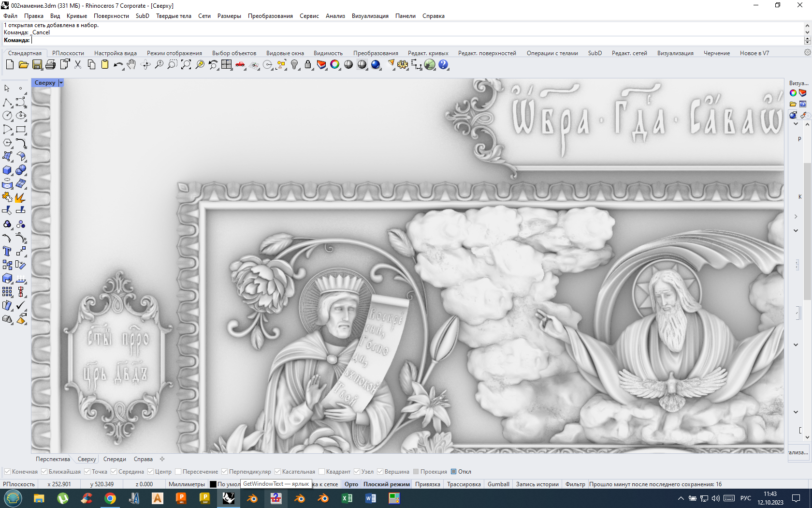Click Привязка in the status bar

tap(428, 484)
